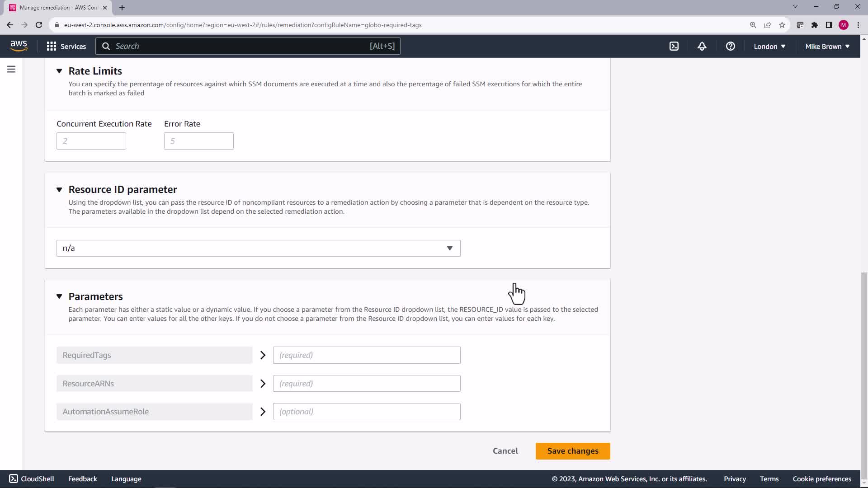The width and height of the screenshot is (868, 488).
Task: Open the London region selector
Action: pyautogui.click(x=769, y=46)
